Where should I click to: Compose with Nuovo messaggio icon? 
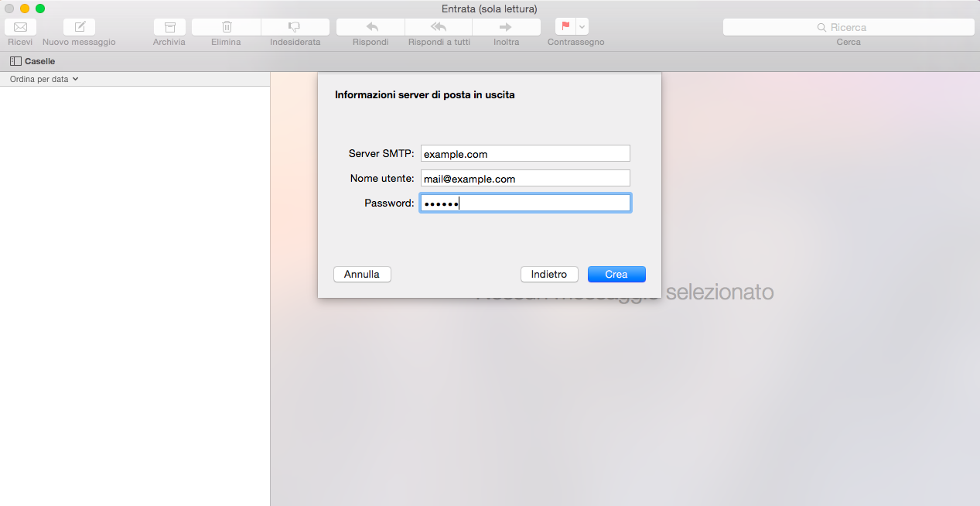point(79,27)
